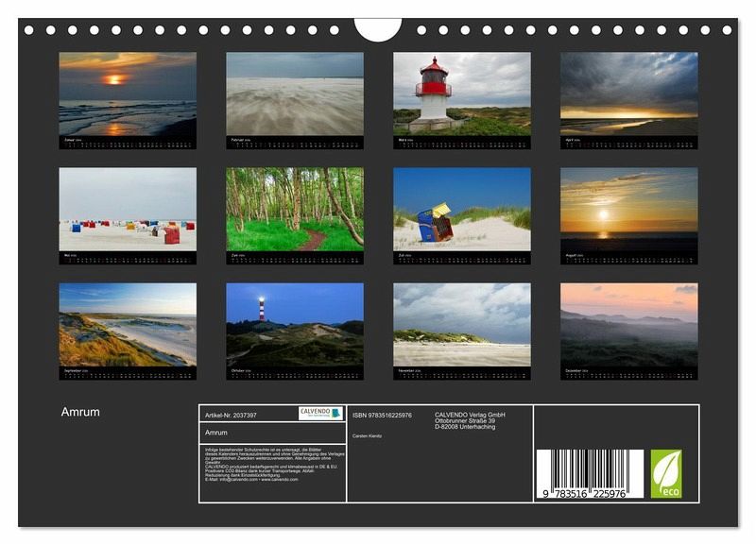Open the December misty dunes photo

(x=629, y=325)
